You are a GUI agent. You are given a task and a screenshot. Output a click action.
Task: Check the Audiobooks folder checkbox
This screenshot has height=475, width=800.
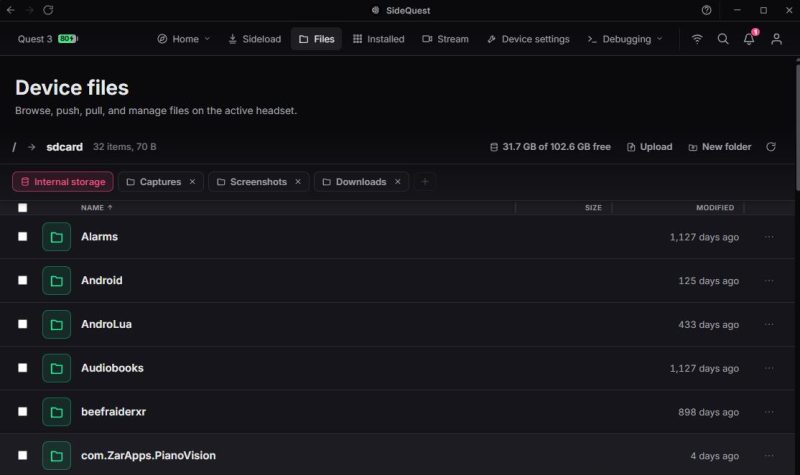22,368
